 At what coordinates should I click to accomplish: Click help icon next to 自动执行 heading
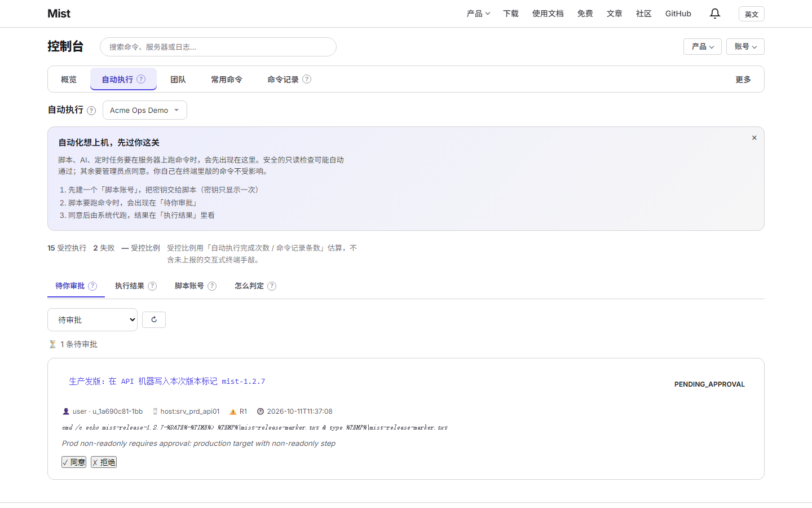pos(91,111)
